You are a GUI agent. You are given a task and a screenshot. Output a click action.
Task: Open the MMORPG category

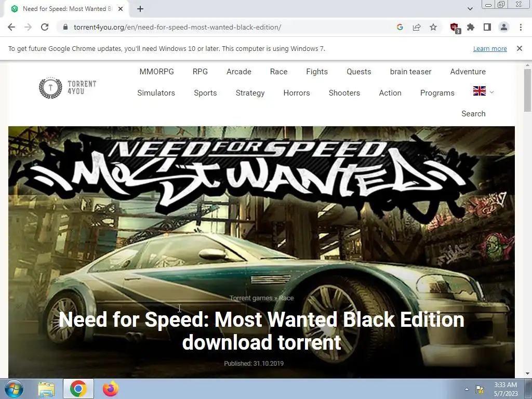tap(156, 72)
